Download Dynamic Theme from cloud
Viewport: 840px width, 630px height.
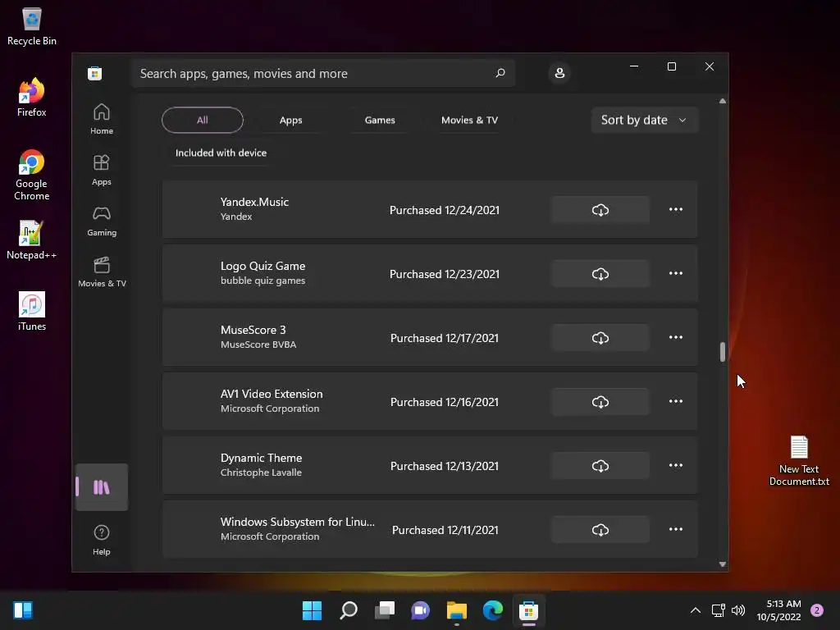[600, 466]
